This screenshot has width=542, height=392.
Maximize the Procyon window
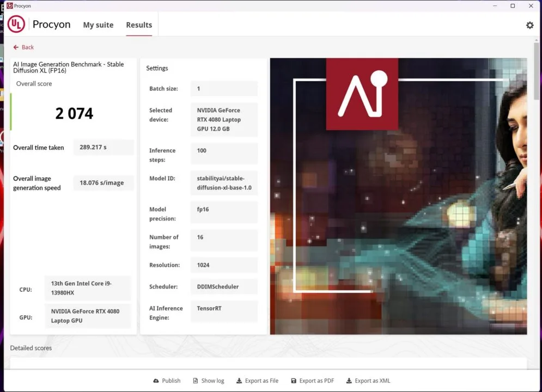513,6
